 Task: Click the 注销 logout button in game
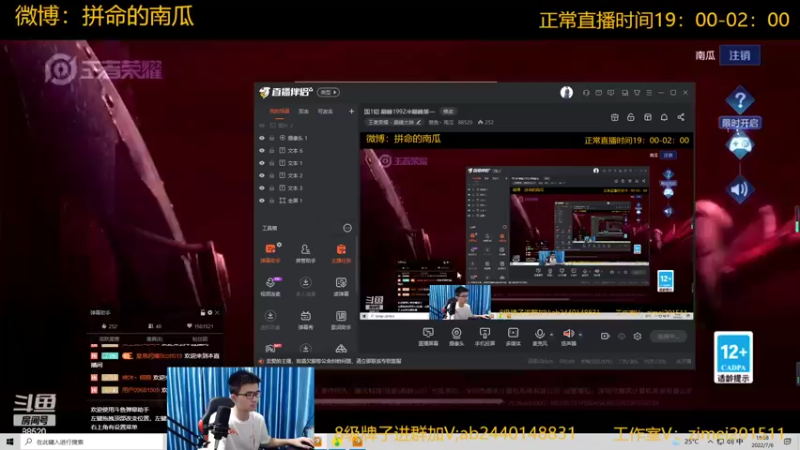tap(740, 55)
